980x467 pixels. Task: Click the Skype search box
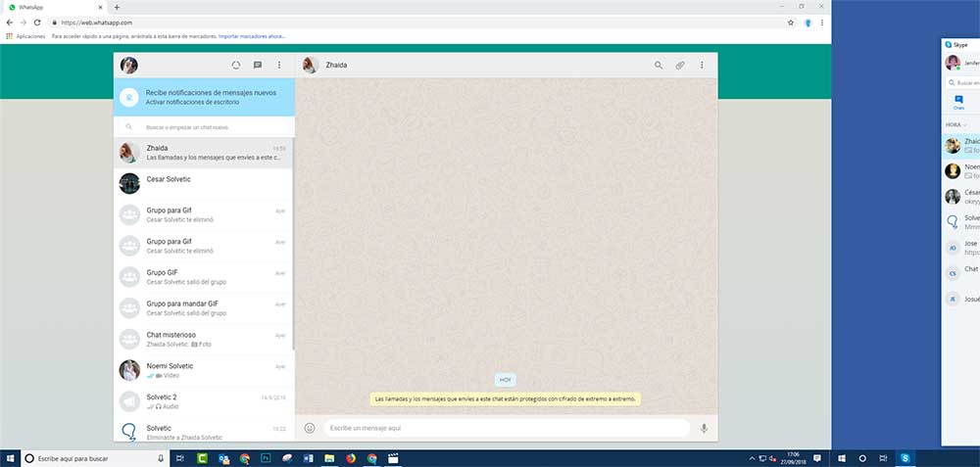coord(962,82)
